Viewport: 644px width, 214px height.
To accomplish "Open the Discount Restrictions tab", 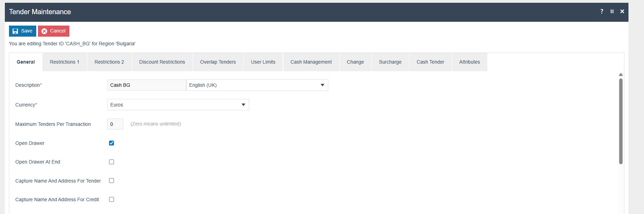I will tap(162, 62).
